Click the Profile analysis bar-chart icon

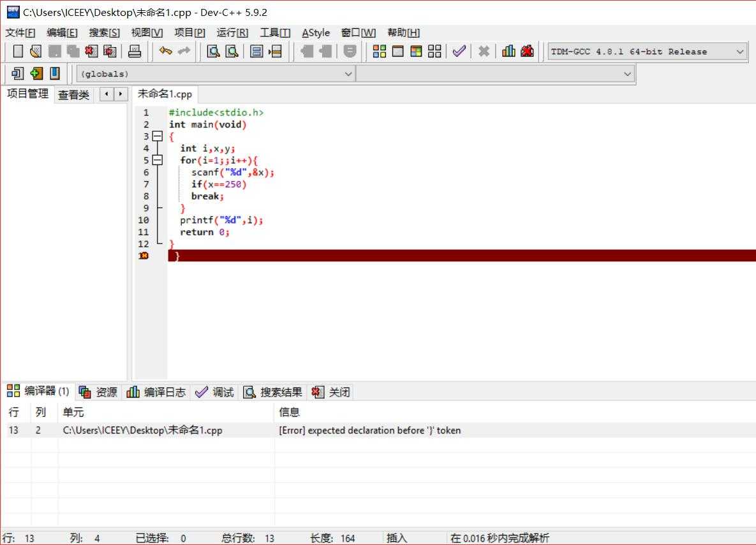508,51
